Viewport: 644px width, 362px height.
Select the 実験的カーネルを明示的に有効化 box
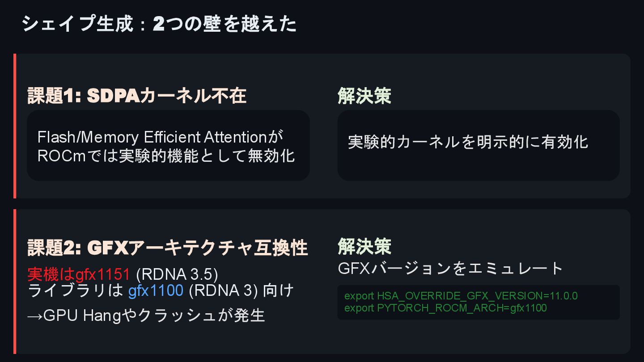(x=479, y=146)
